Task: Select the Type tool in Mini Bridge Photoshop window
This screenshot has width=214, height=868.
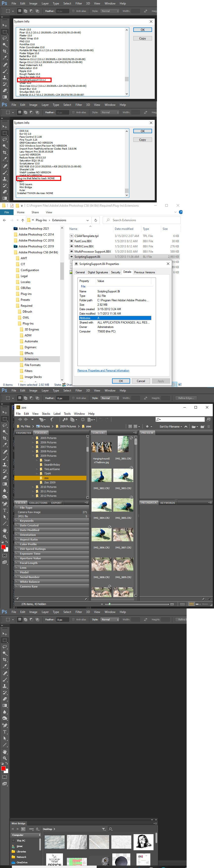Action: pyautogui.click(x=4, y=732)
